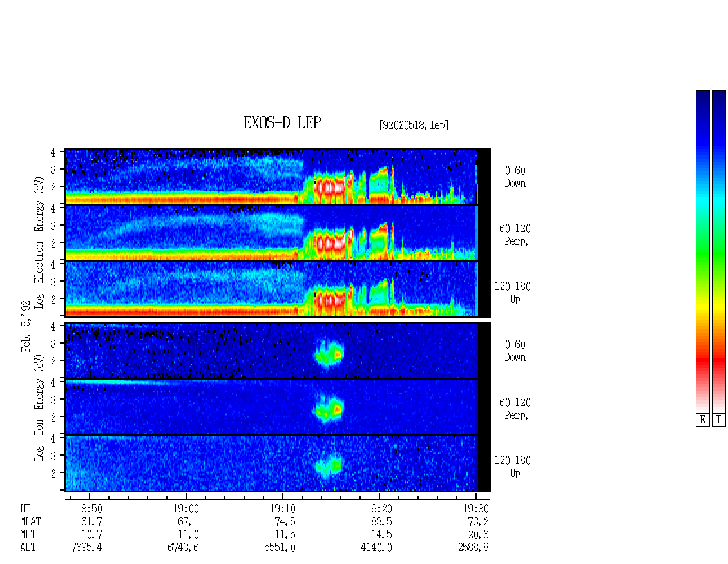728x564 pixels.
Task: Select the MLT value 11.0
Action: [189, 535]
